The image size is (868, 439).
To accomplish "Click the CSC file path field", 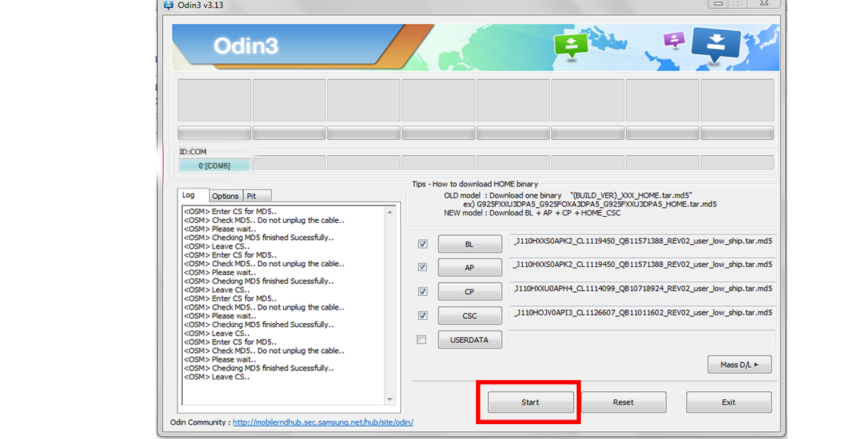I will [x=643, y=314].
